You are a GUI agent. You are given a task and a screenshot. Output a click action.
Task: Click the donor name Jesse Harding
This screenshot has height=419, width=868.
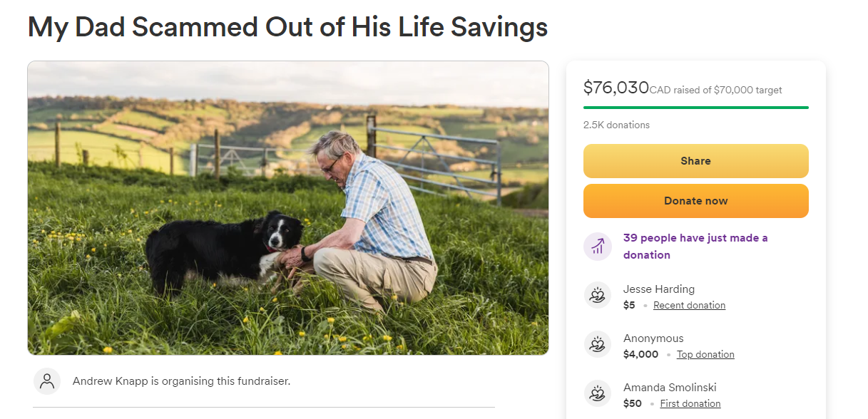click(x=658, y=289)
